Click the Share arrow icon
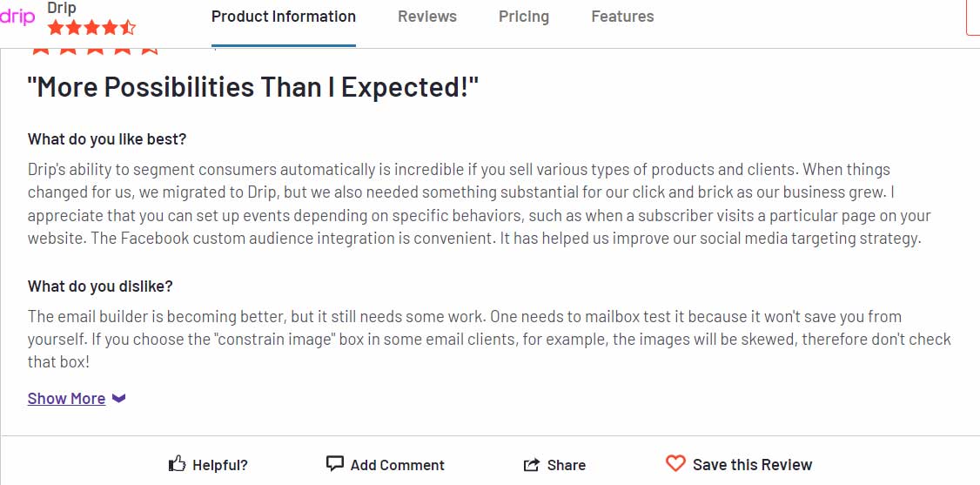Image resolution: width=980 pixels, height=485 pixels. pos(531,465)
